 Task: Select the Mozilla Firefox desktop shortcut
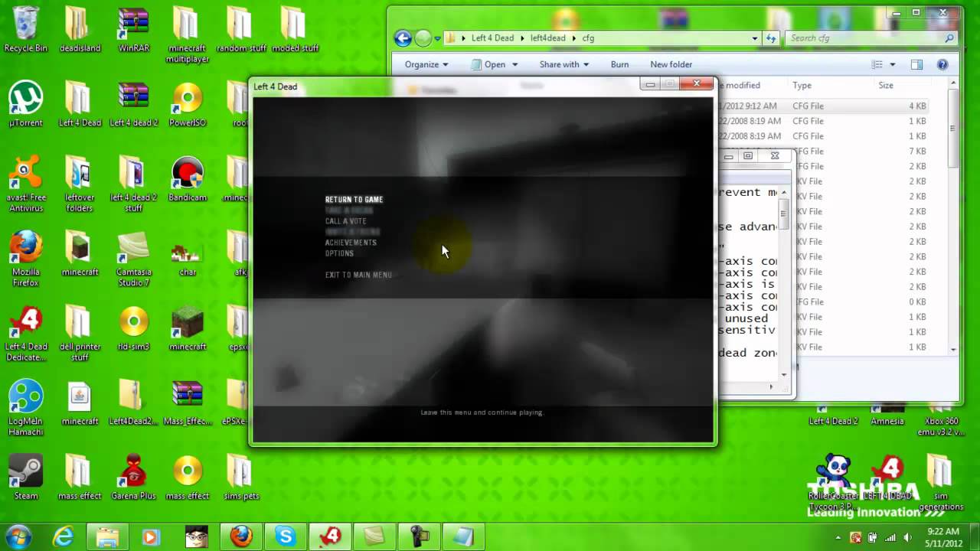coord(26,259)
